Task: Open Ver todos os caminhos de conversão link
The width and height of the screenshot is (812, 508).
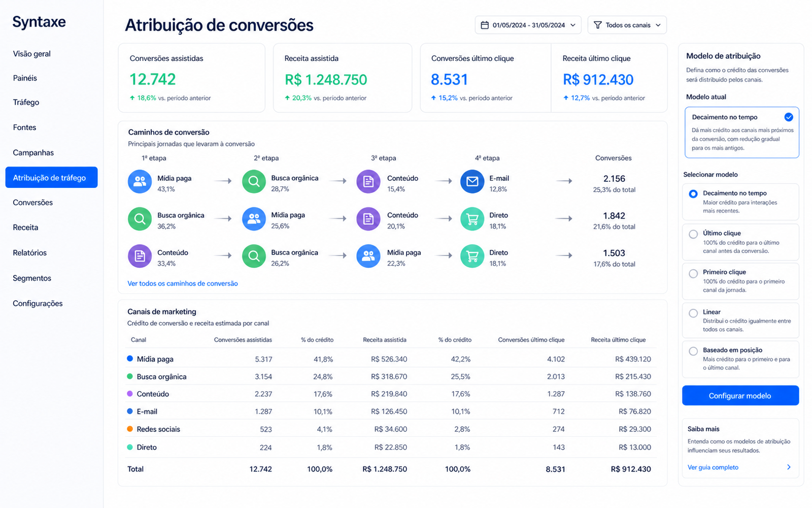Action: pyautogui.click(x=183, y=283)
